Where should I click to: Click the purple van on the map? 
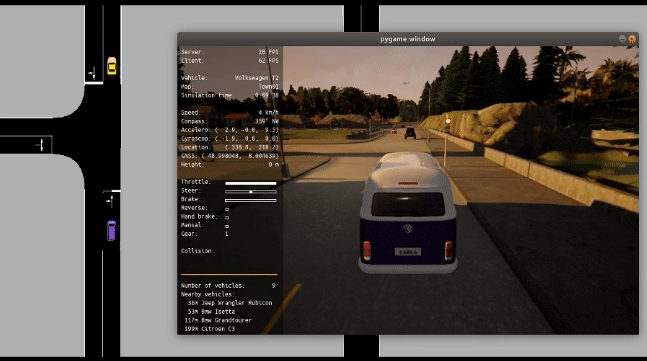pos(111,231)
